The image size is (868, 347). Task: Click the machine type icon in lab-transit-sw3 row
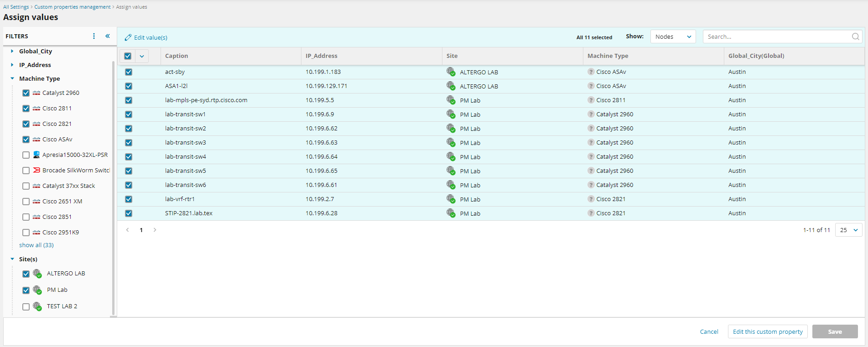(591, 142)
